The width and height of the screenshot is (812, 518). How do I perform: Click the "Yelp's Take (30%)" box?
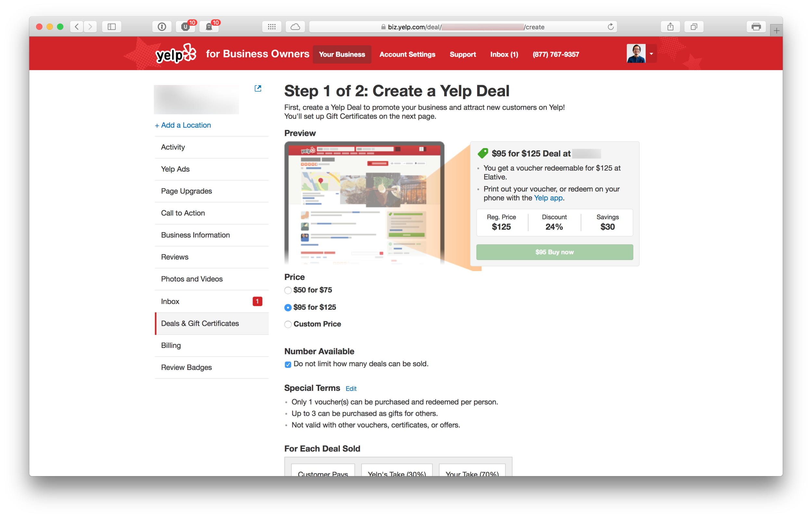397,471
